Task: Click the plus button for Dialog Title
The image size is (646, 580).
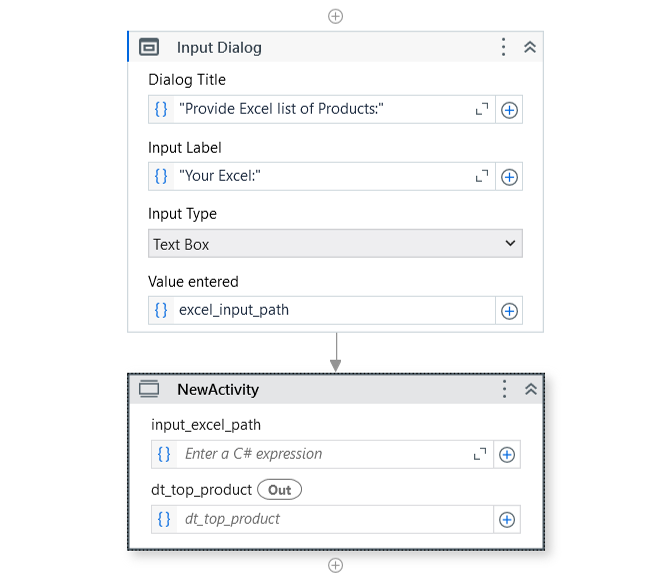Action: coord(509,110)
